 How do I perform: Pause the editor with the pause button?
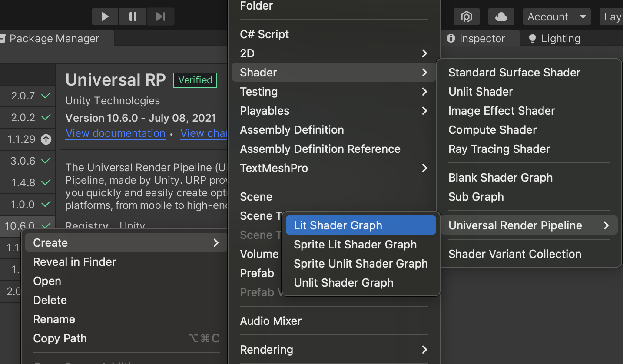[x=133, y=17]
